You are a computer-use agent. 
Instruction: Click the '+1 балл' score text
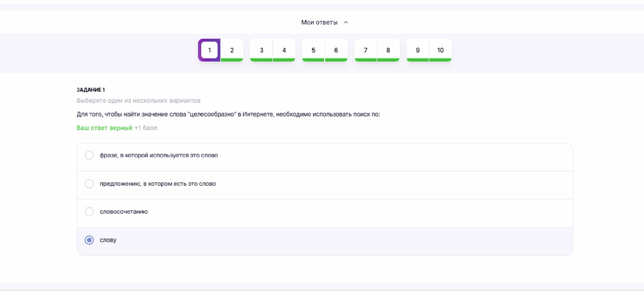(145, 128)
